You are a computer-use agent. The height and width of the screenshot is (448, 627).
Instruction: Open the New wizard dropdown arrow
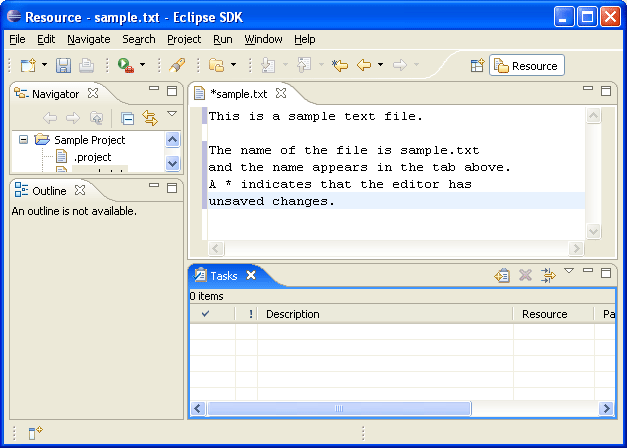(x=44, y=64)
